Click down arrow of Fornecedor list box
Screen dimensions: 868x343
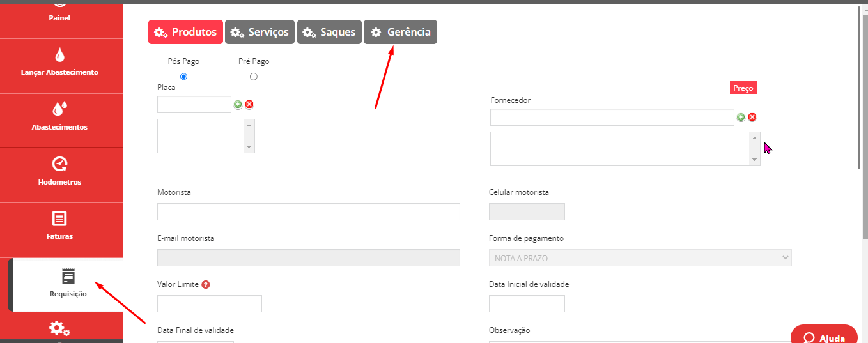755,160
